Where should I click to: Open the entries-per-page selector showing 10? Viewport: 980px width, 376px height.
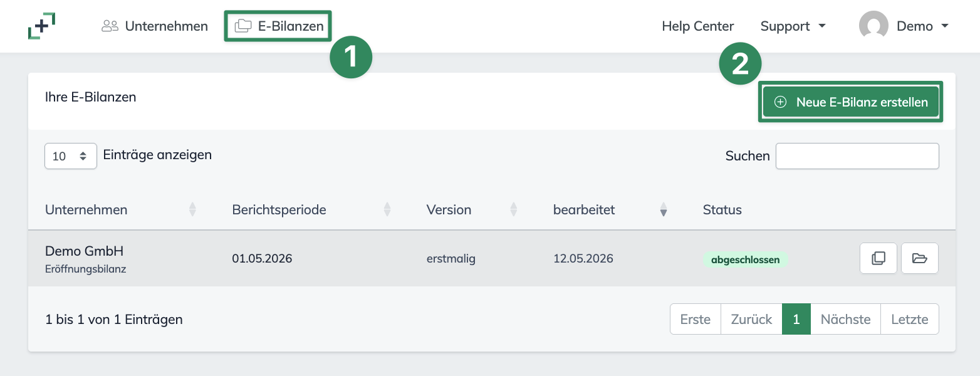tap(71, 156)
